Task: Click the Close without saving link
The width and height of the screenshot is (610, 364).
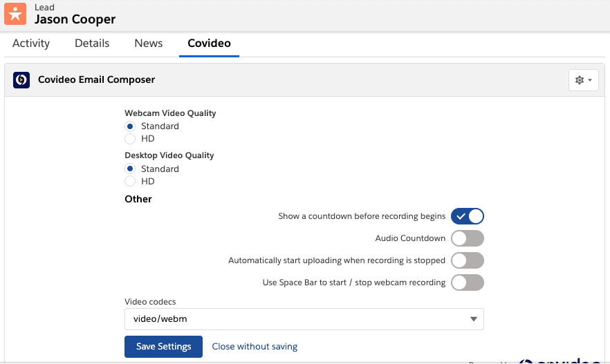Action: [255, 347]
